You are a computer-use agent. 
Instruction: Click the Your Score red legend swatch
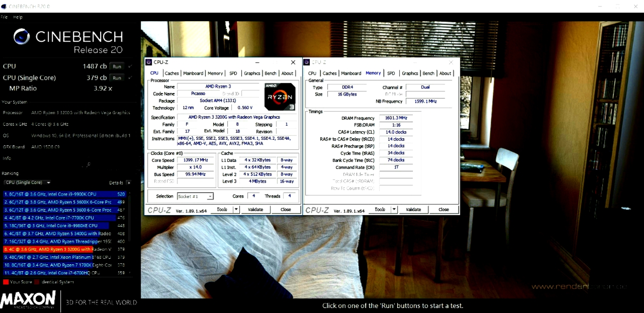coord(6,282)
